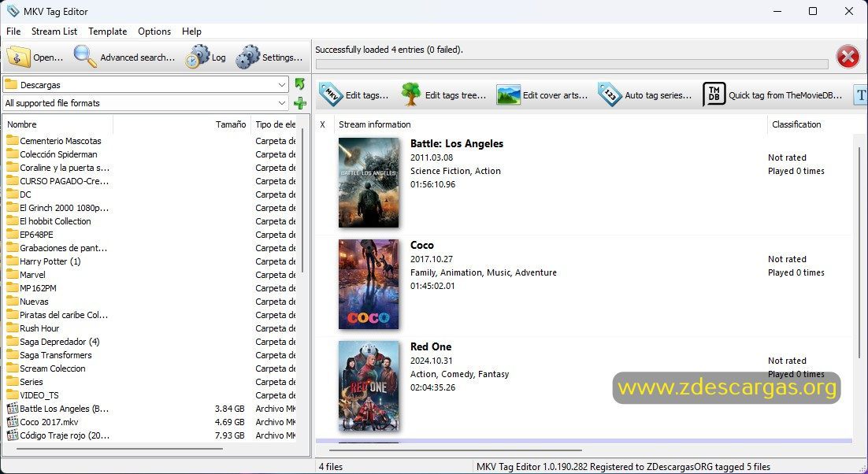
Task: Click the DC folder icon
Action: point(12,194)
